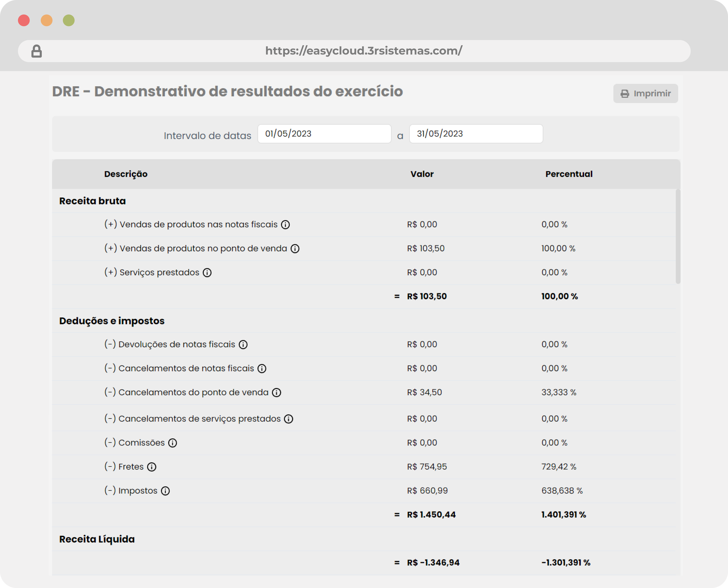Click the Imprimir print button
The width and height of the screenshot is (728, 588).
pos(645,94)
